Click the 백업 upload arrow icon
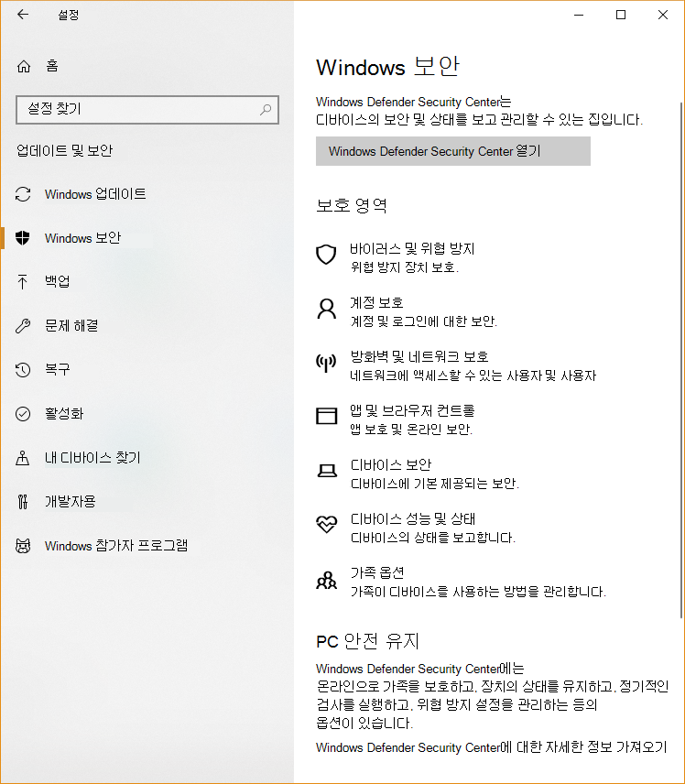685x784 pixels. click(23, 281)
